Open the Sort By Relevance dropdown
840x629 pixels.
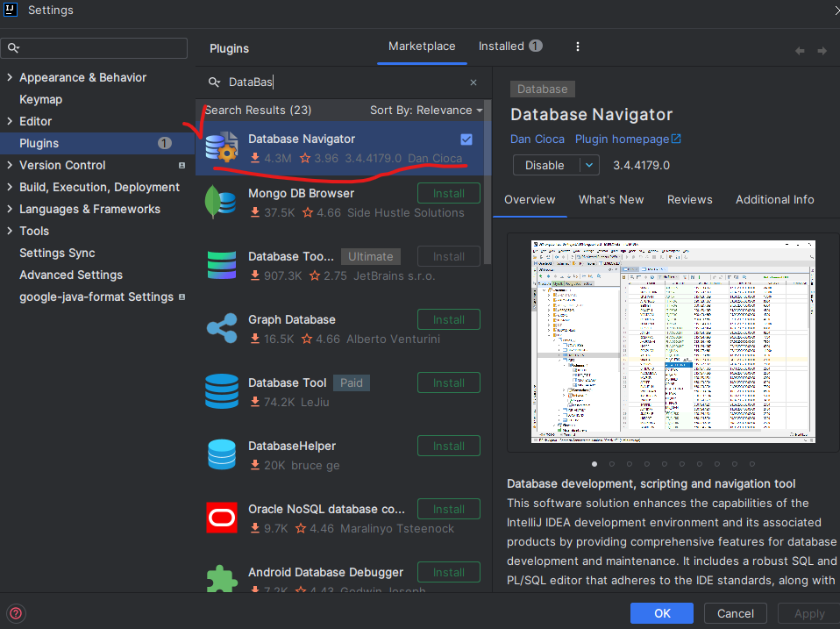point(425,110)
